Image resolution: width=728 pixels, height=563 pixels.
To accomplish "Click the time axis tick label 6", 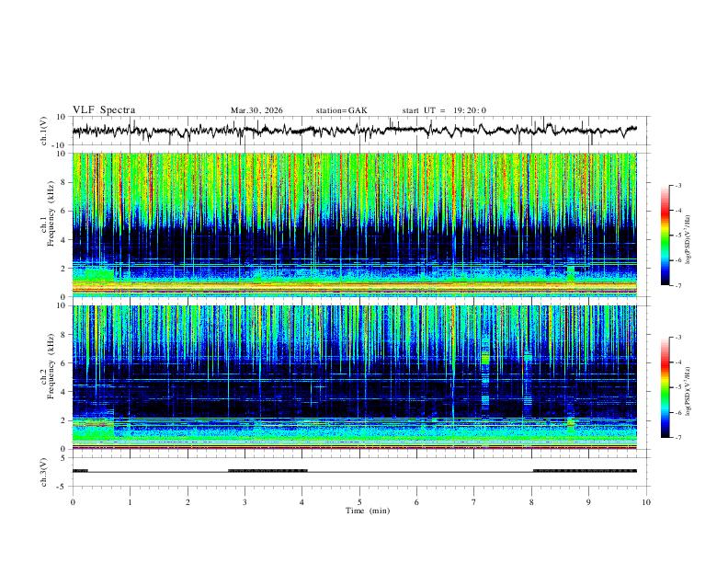I will [x=416, y=502].
